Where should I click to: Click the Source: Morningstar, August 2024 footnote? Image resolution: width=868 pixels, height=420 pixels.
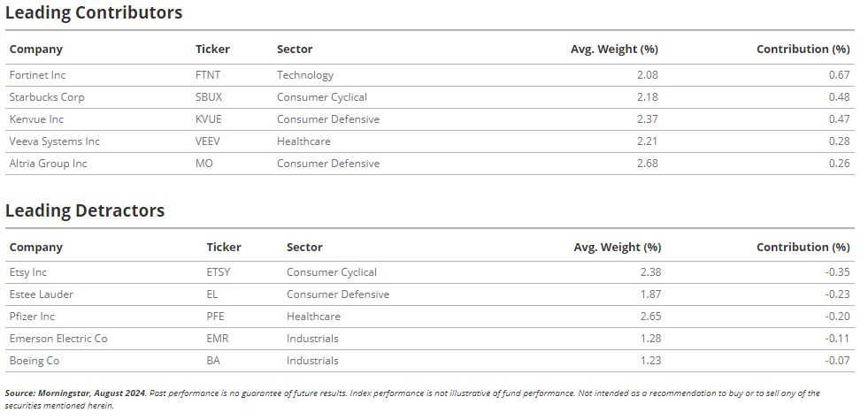click(x=76, y=393)
